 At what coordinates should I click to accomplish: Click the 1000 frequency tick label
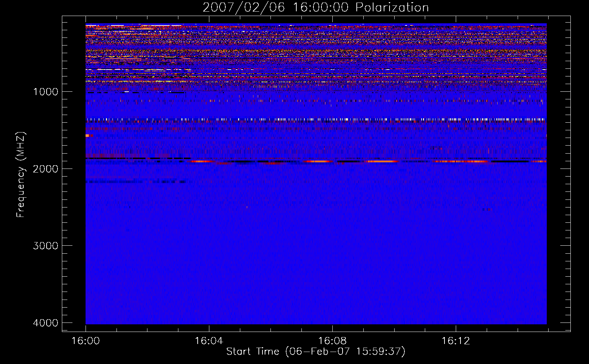46,92
